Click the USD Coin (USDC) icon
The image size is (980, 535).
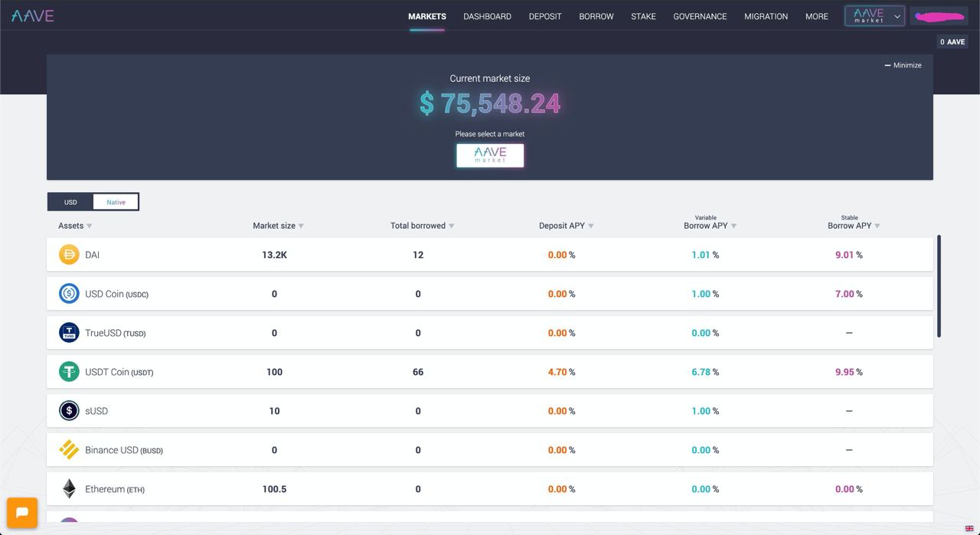[x=69, y=293]
